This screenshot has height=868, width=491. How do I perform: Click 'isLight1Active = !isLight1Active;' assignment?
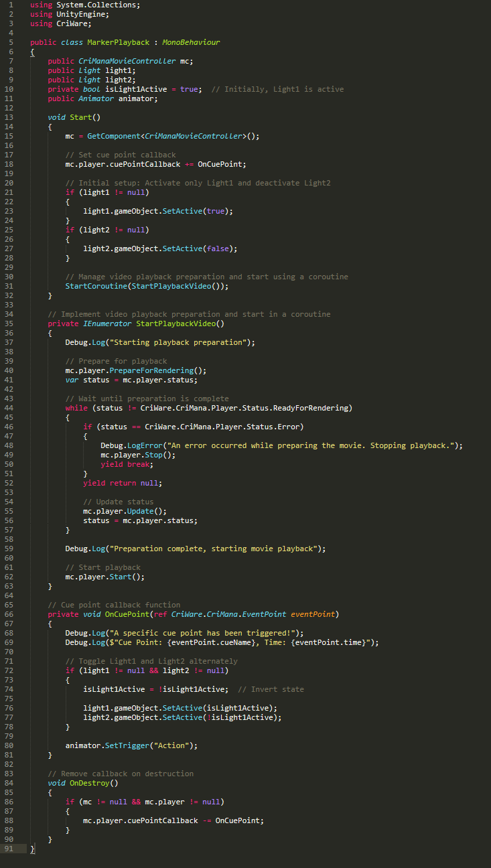point(155,689)
